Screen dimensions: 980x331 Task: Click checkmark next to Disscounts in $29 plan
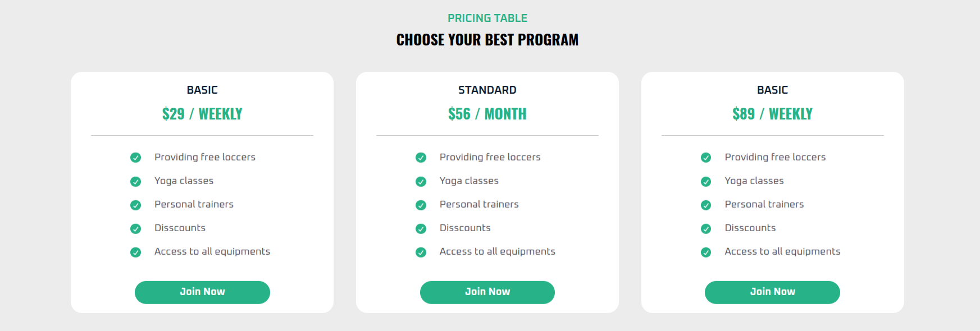click(x=135, y=228)
